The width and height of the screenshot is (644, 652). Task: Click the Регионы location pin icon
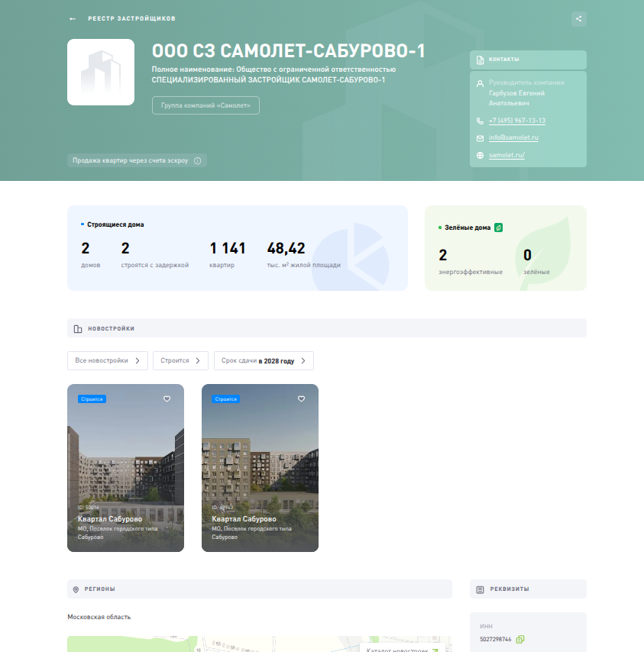click(x=76, y=589)
